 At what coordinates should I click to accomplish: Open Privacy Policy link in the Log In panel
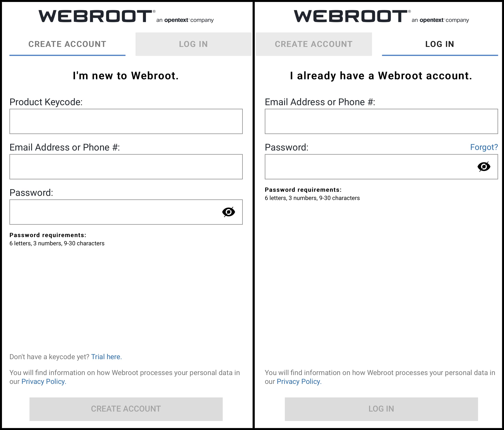[299, 381]
